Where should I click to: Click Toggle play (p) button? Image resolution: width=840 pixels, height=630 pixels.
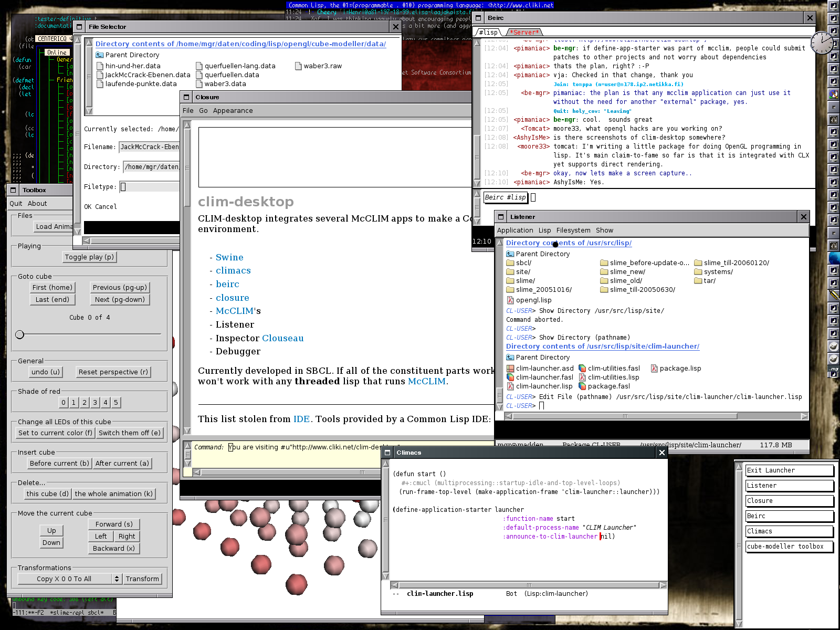(89, 257)
